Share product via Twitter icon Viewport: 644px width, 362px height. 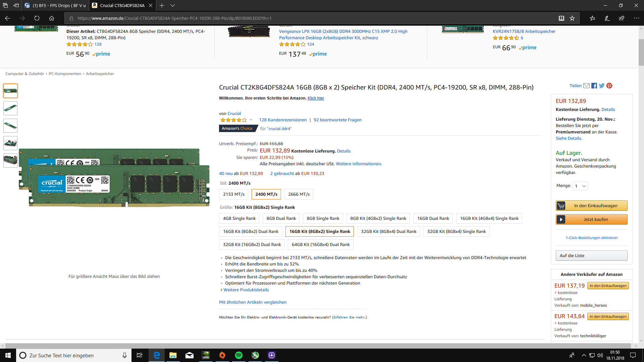[x=602, y=86]
